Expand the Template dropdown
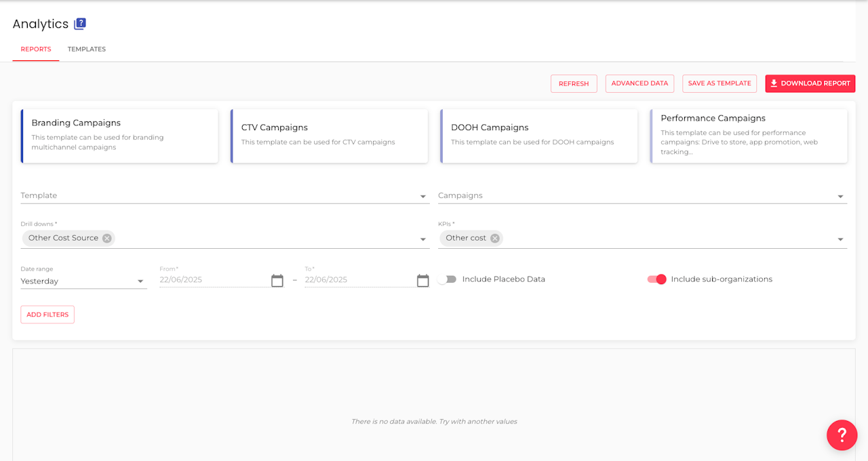 [423, 197]
